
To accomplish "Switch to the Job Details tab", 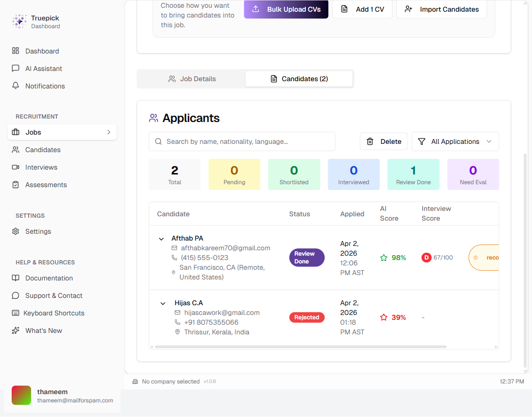I will (x=192, y=79).
